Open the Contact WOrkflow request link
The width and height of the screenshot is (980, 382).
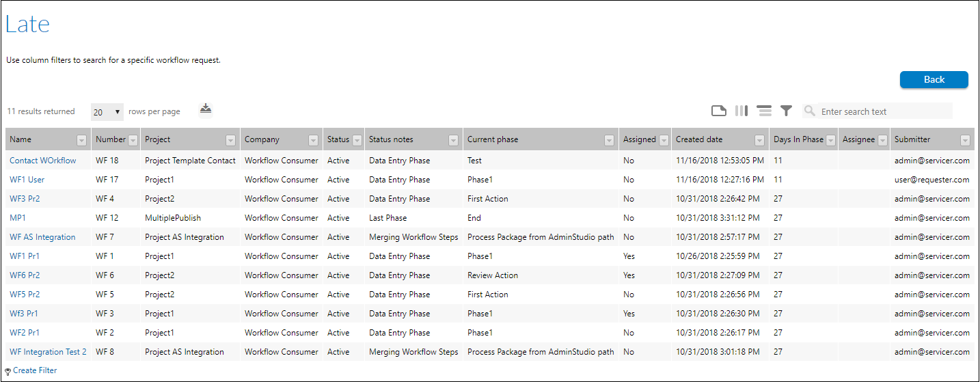point(43,161)
